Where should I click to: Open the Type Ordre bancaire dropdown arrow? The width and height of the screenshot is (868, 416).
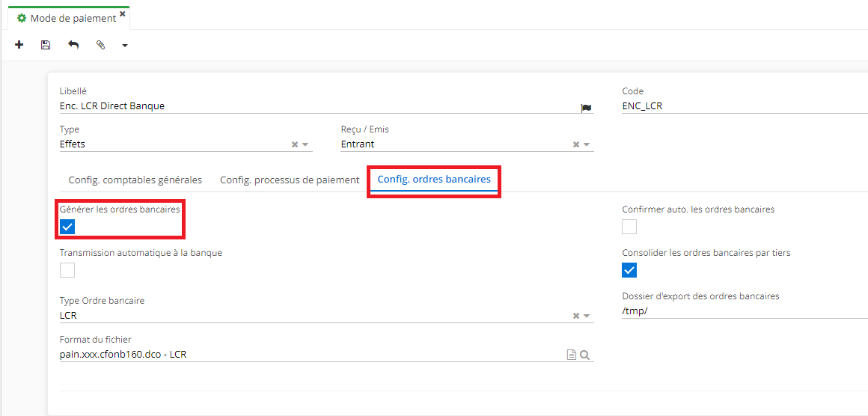coord(587,316)
